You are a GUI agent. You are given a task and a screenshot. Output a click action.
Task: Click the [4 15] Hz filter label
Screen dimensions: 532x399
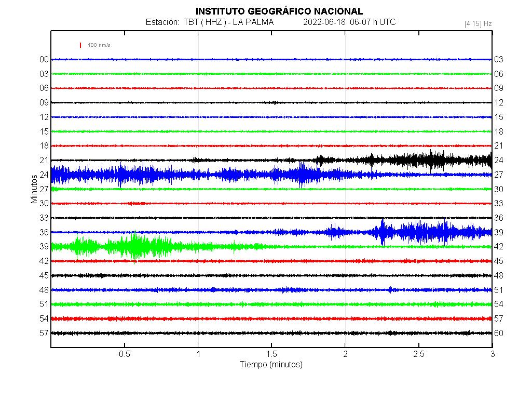478,23
